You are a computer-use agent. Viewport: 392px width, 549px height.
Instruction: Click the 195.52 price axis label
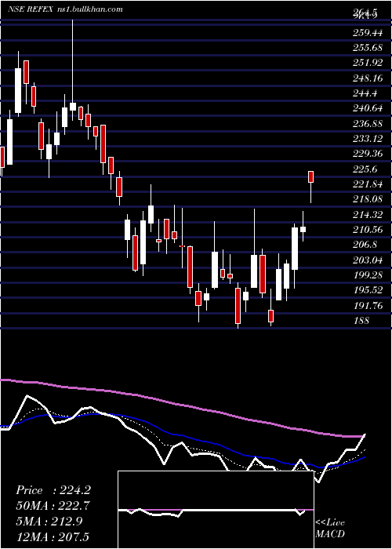pos(367,290)
